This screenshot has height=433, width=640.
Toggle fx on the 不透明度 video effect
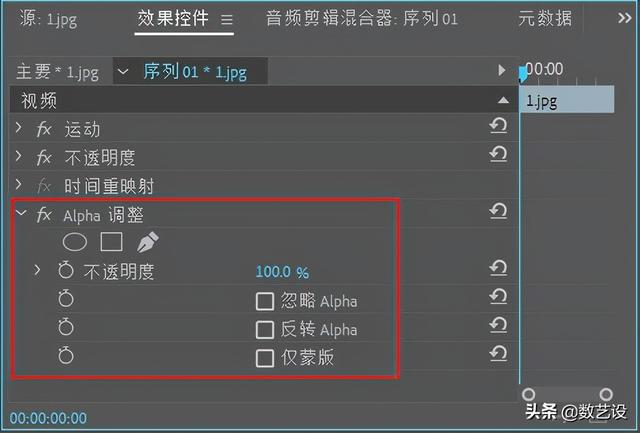44,158
